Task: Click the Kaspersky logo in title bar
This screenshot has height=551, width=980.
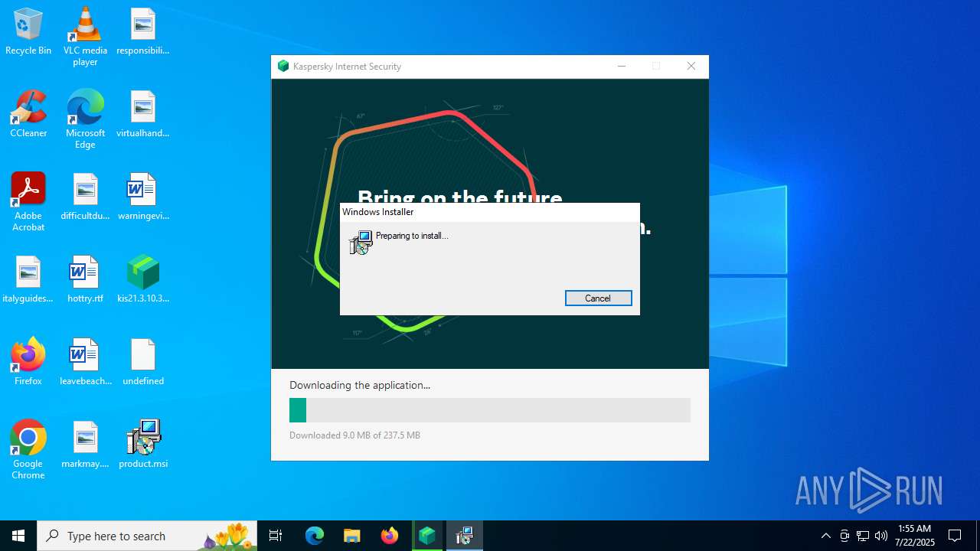Action: (x=283, y=67)
